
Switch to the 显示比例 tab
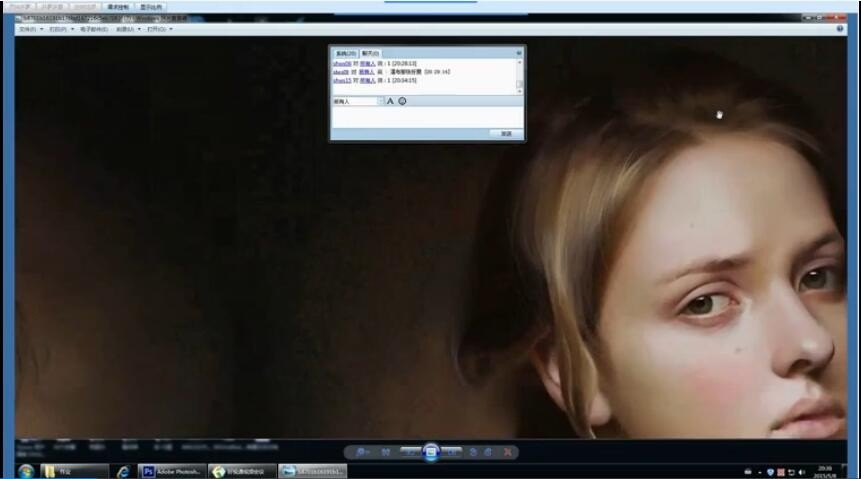click(x=150, y=7)
